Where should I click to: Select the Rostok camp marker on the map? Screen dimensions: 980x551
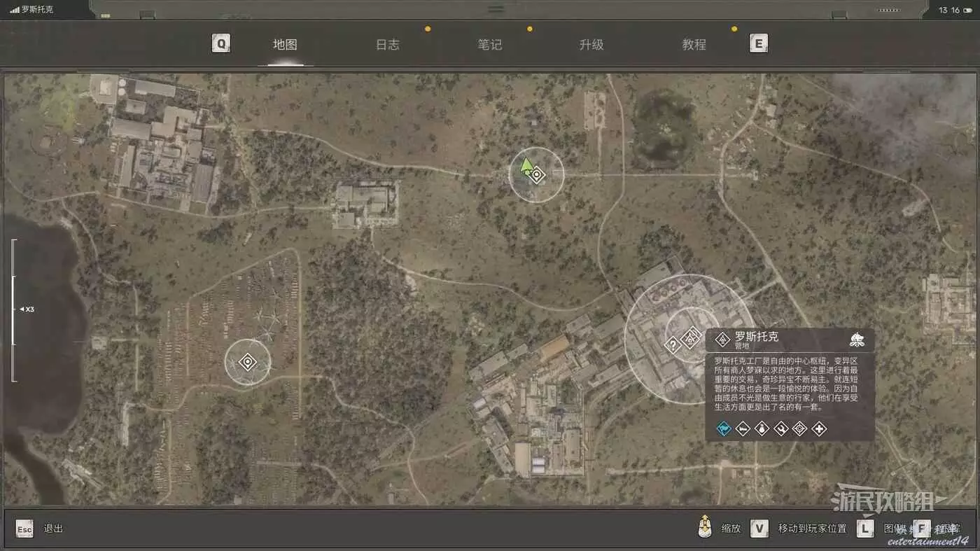pyautogui.click(x=691, y=338)
